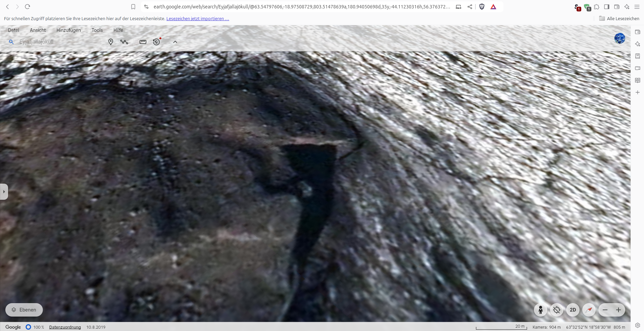
Task: Open Brave Shields lion icon
Action: (482, 7)
